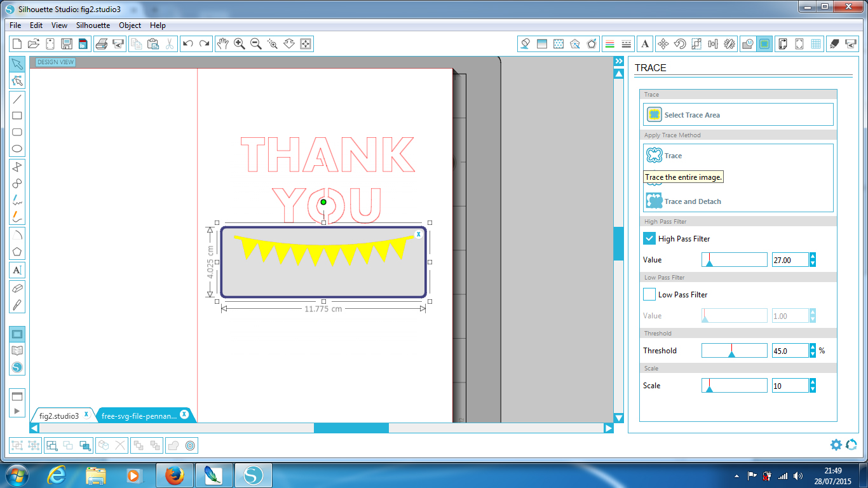Select the Text tool
This screenshot has width=868, height=488.
[x=17, y=270]
